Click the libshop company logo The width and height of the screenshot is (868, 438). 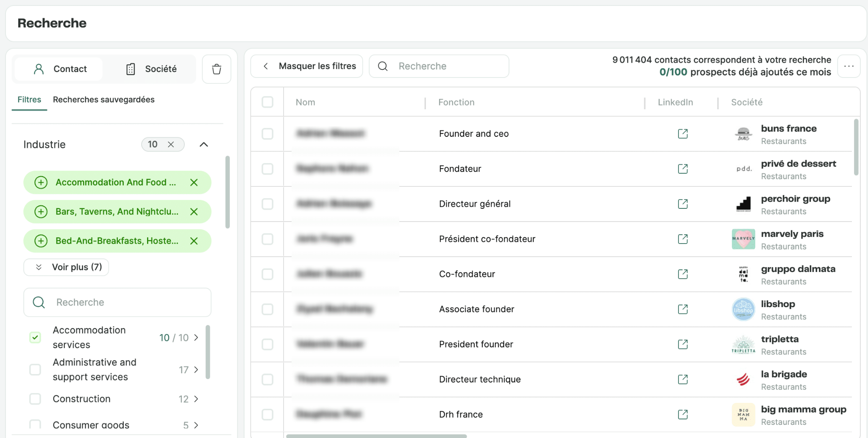pos(743,310)
